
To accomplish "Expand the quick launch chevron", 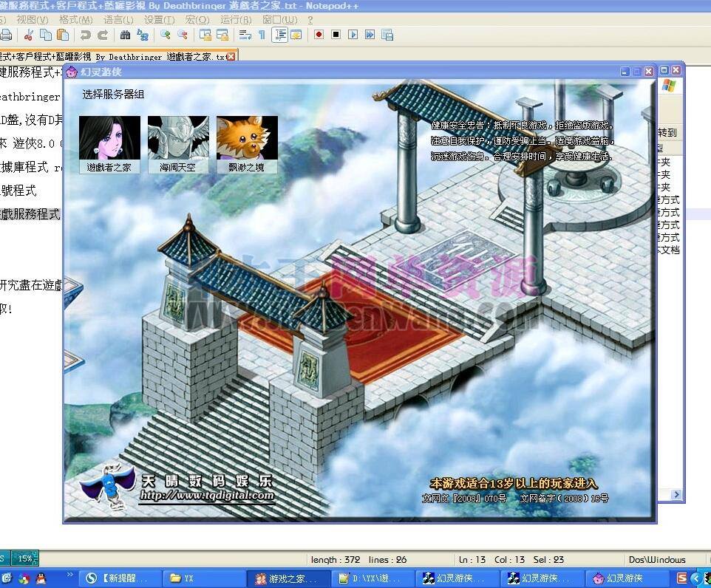I will coord(69,575).
